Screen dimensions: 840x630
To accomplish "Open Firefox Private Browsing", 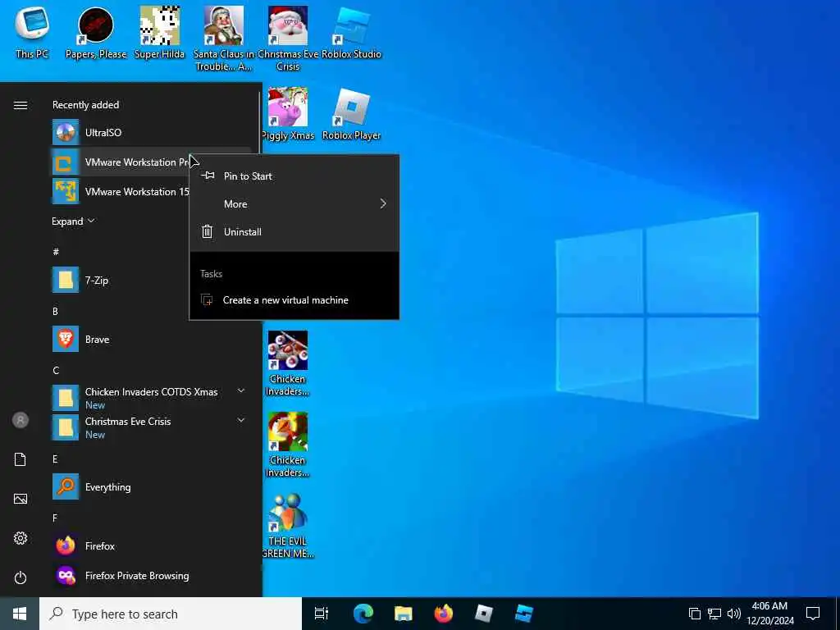I will [x=151, y=575].
